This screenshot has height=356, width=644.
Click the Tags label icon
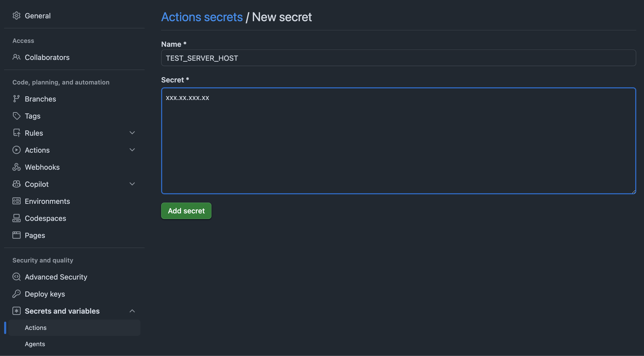[x=17, y=116]
